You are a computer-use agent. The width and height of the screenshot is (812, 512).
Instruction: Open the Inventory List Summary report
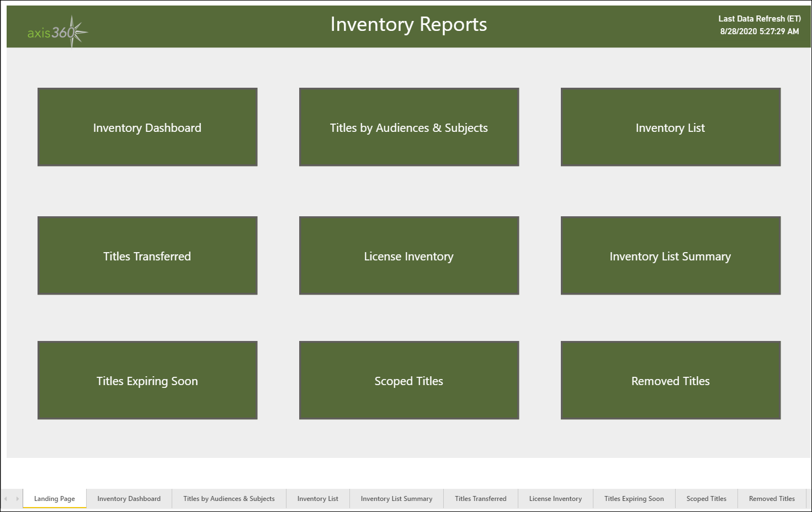point(670,255)
